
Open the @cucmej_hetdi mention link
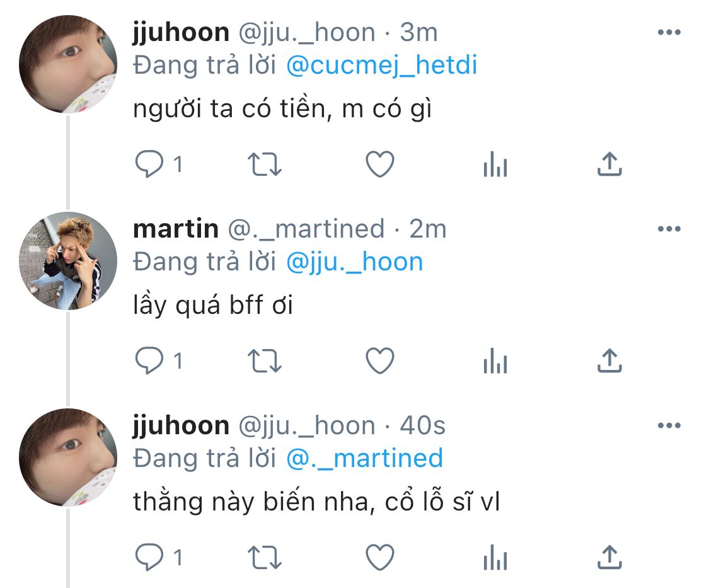click(381, 66)
